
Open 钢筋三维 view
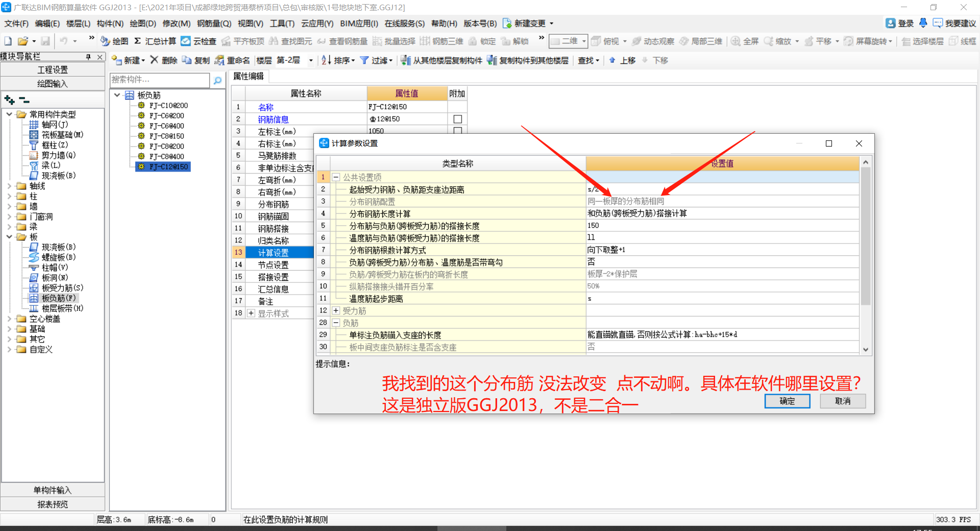442,41
